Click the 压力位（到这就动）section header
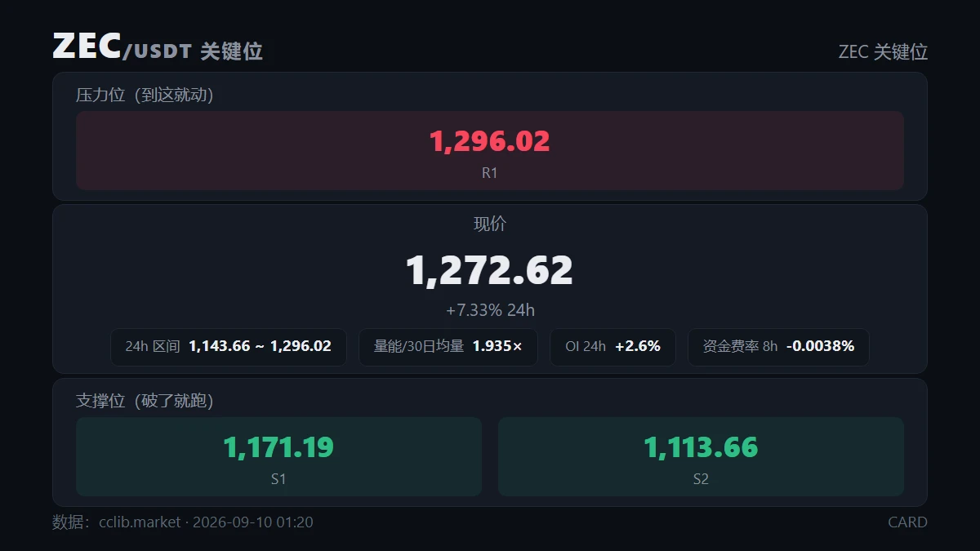This screenshot has height=551, width=980. click(145, 95)
